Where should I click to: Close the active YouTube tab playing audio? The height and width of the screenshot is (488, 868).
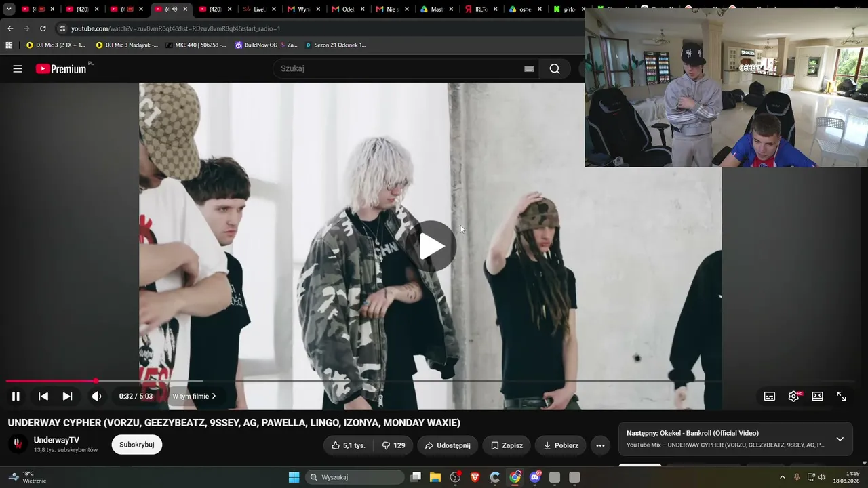185,9
